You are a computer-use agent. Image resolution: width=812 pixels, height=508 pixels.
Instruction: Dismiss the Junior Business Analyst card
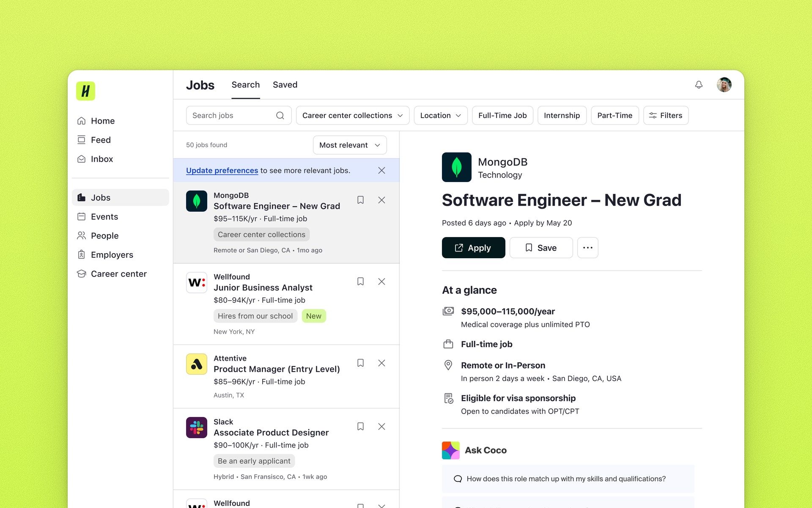(x=381, y=282)
